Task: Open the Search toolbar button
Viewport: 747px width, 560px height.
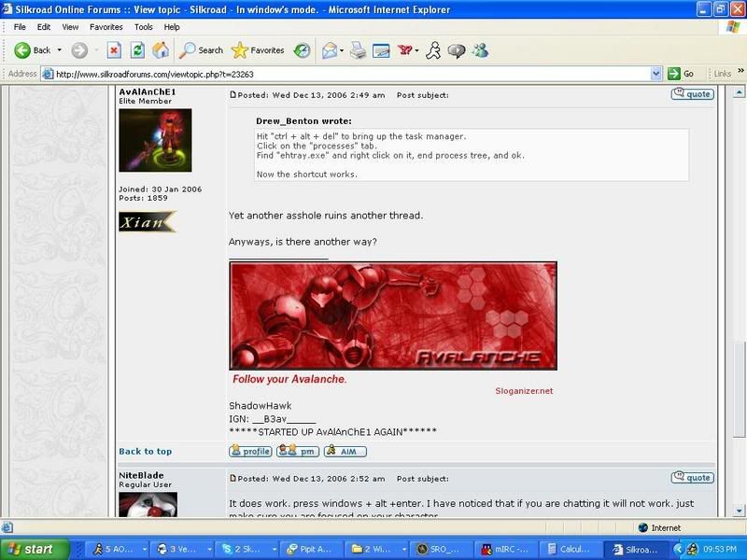Action: click(202, 50)
